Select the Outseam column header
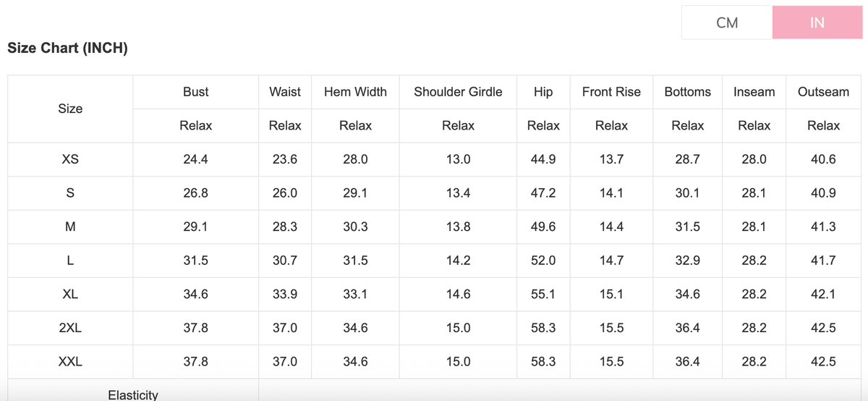Image resolution: width=868 pixels, height=401 pixels. coord(823,92)
